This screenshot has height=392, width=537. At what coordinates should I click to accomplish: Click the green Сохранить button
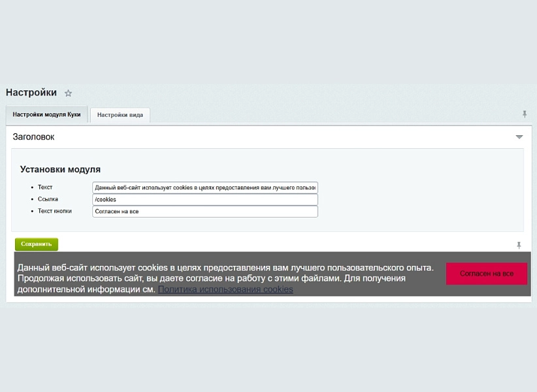tap(37, 244)
